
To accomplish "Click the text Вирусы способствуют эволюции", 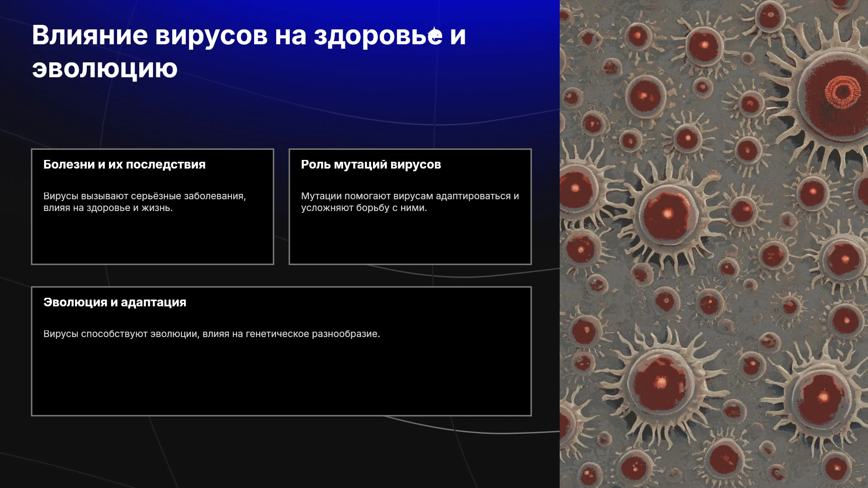I will click(x=121, y=334).
